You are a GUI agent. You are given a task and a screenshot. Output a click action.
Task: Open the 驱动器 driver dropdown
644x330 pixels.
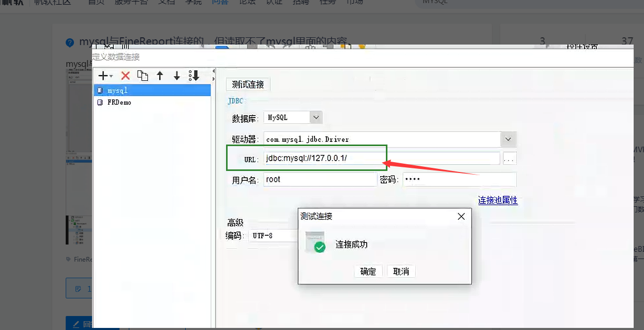(x=508, y=139)
